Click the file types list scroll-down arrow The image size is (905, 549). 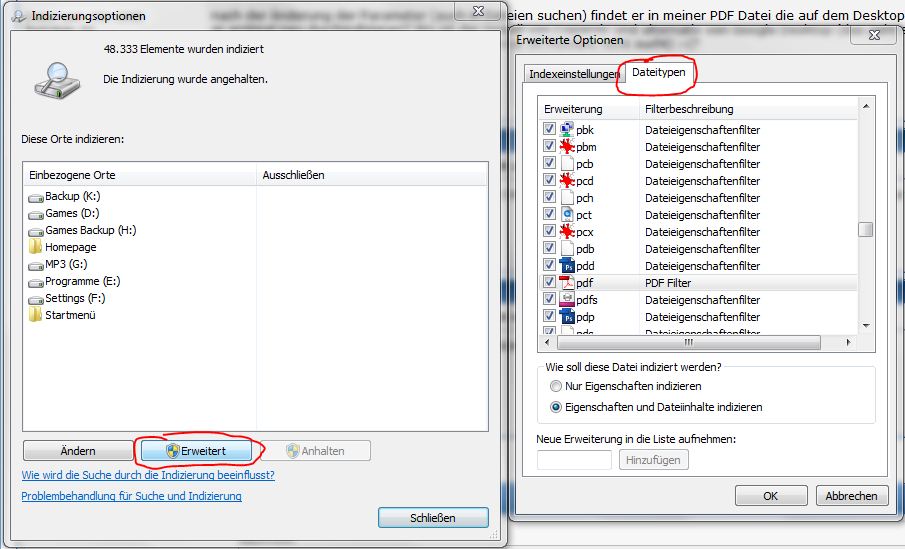(x=866, y=326)
